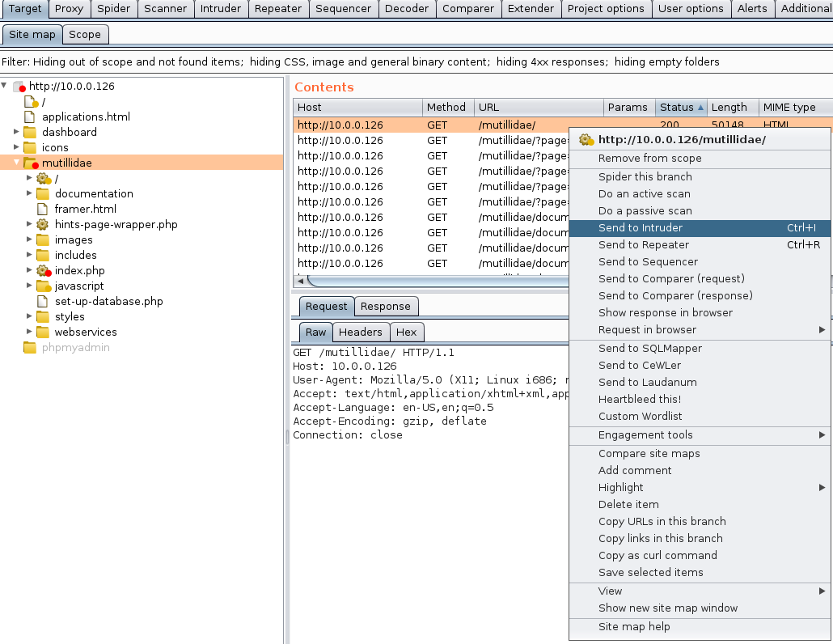
Task: Choose Copy as curl command
Action: pyautogui.click(x=700, y=555)
